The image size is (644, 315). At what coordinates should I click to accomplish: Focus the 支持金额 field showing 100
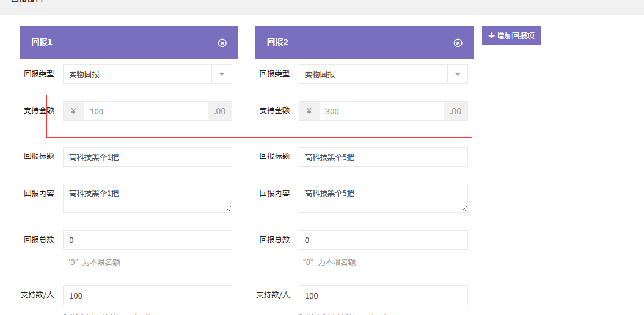click(146, 111)
